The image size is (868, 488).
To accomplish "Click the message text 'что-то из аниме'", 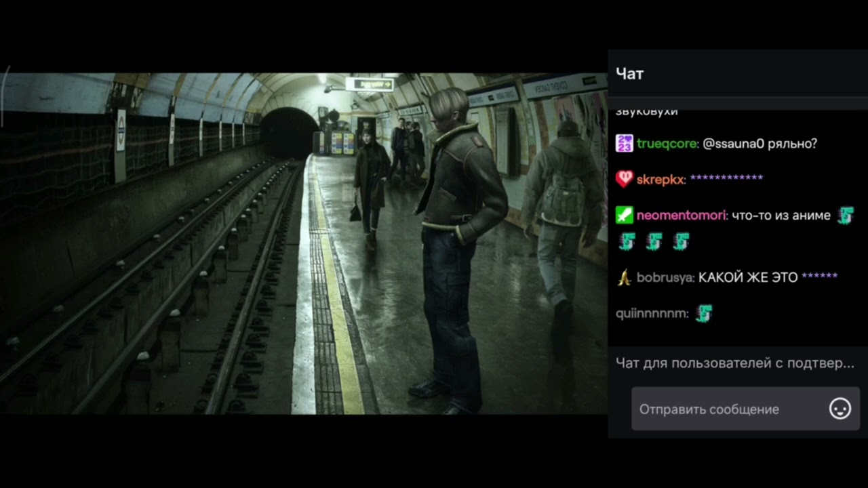I will (781, 216).
